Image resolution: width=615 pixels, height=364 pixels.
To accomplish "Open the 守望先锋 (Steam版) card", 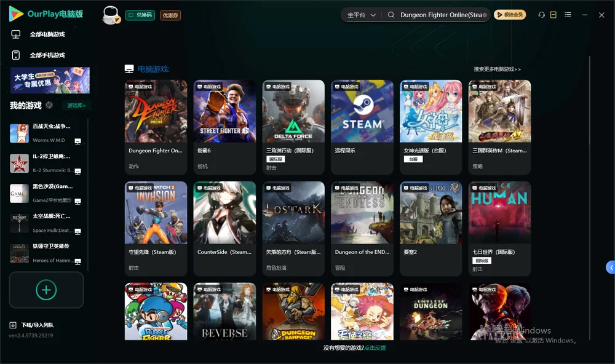I will (156, 229).
